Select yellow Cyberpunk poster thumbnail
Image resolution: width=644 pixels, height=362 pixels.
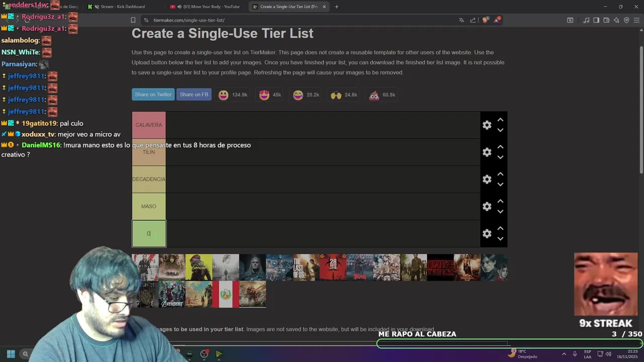coord(199,267)
